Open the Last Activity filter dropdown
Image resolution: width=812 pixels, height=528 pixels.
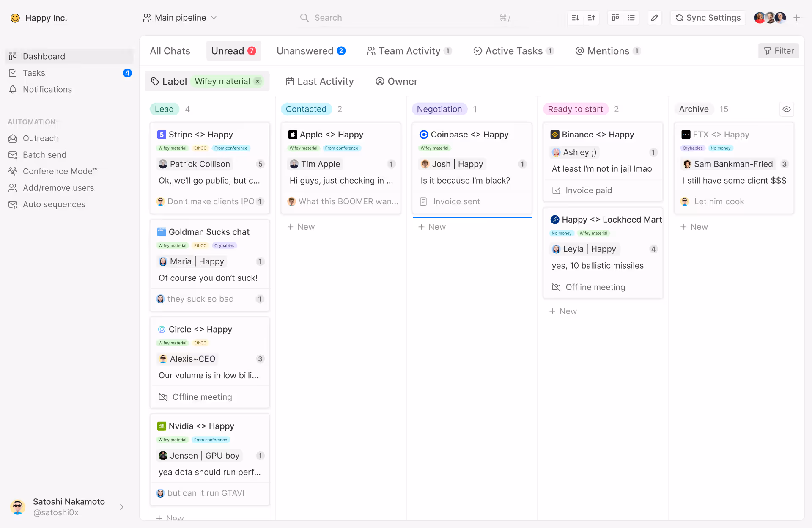click(320, 81)
